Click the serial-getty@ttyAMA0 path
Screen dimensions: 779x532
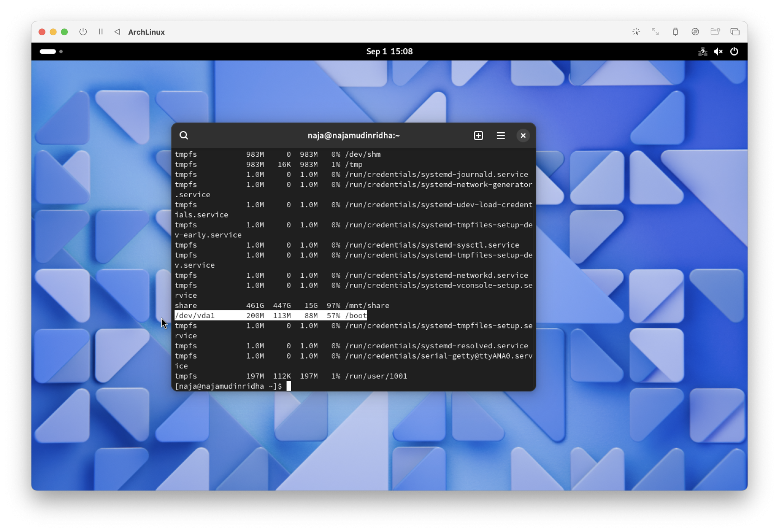(x=439, y=356)
